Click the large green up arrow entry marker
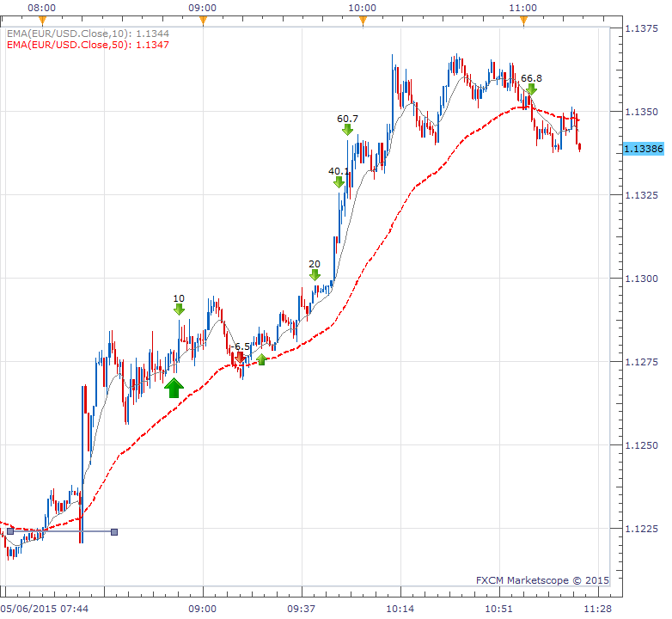 click(174, 388)
